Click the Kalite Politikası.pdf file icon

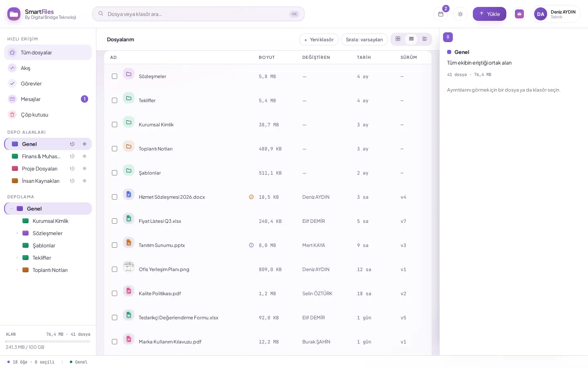click(129, 291)
